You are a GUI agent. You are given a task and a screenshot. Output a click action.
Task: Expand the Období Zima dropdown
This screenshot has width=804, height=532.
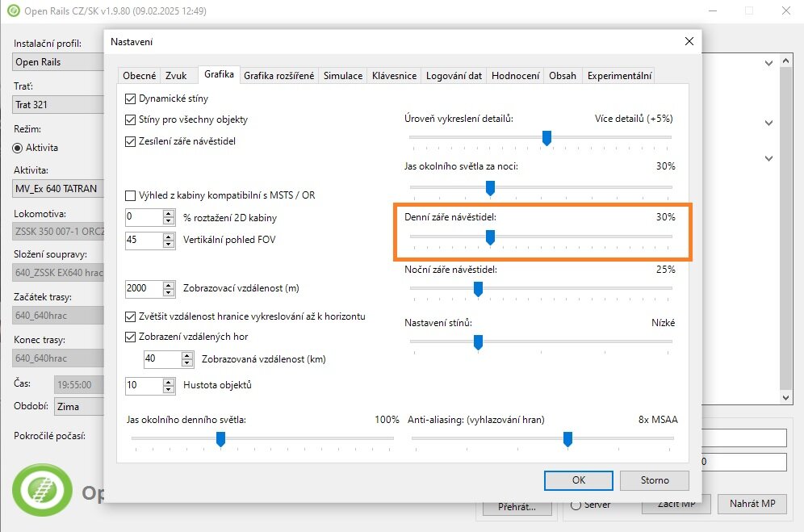coord(78,407)
